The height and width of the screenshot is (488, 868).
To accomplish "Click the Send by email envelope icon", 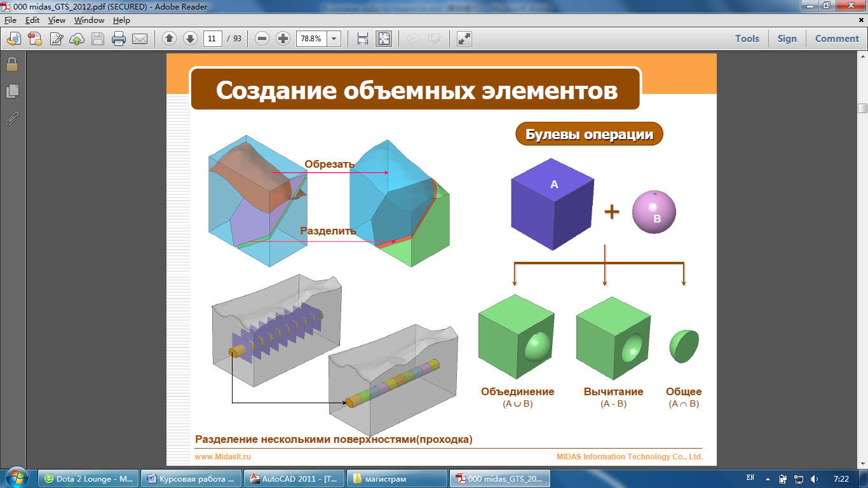I will [x=139, y=39].
